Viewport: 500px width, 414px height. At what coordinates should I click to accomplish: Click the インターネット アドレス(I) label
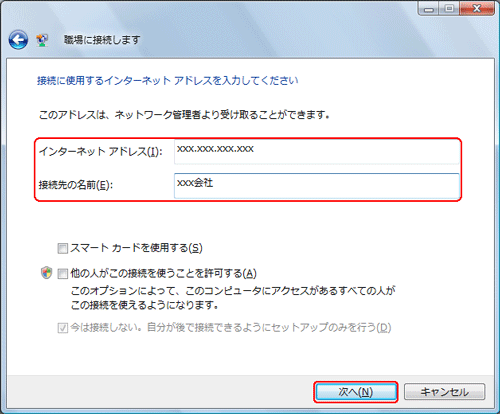101,152
